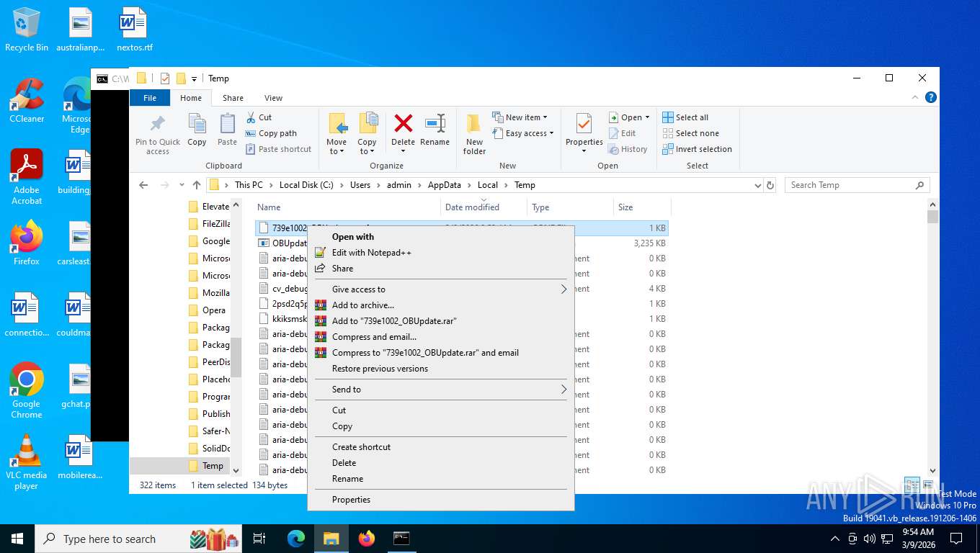Open VLC media player desktop icon
Viewport: 980px width, 553px height.
(27, 462)
